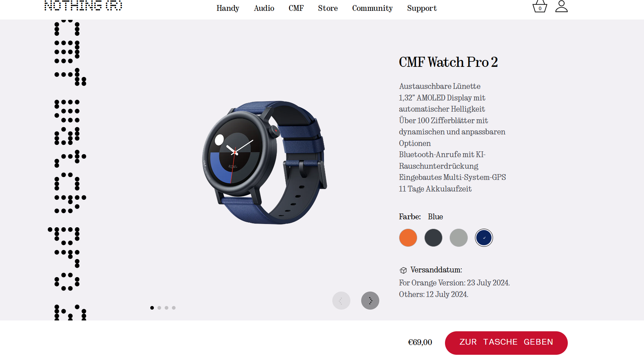The image size is (644, 362).
Task: Select the Blue color swatch
Action: 484,238
